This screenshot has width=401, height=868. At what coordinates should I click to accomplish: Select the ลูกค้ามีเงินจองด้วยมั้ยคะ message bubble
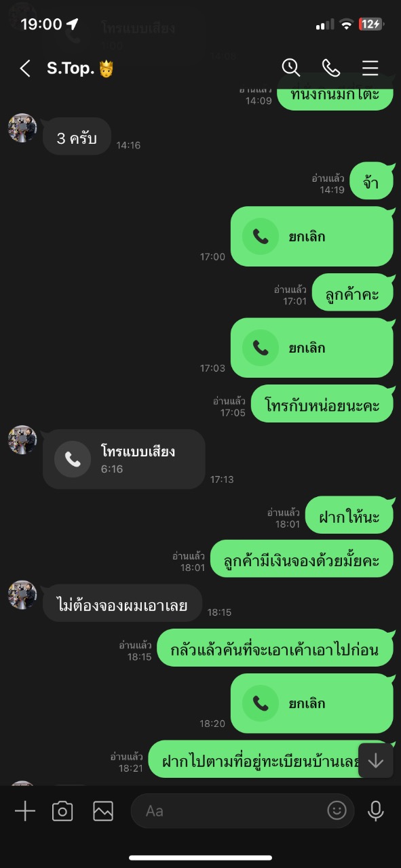point(302,559)
